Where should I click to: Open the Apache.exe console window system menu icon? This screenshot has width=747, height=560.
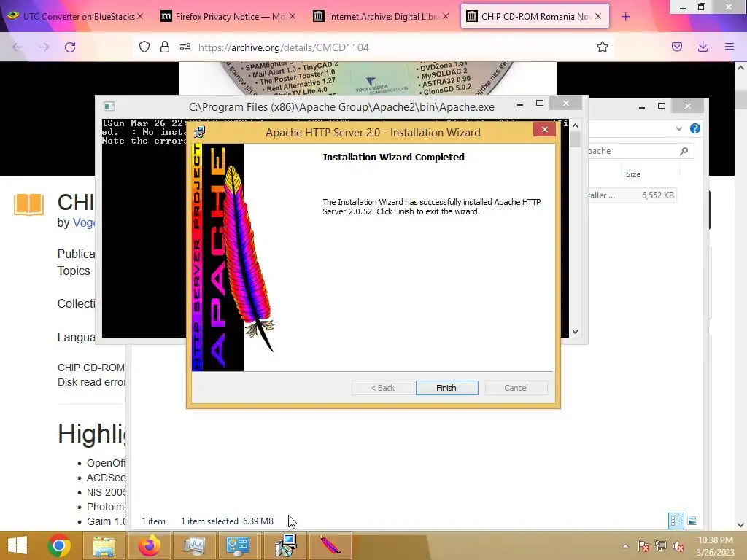coord(109,106)
